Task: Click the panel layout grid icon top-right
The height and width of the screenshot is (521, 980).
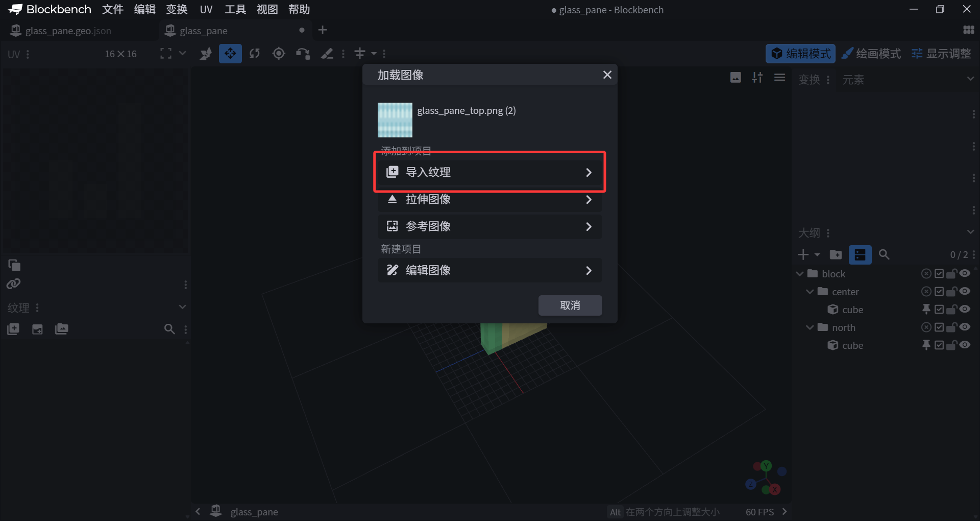Action: click(x=968, y=30)
